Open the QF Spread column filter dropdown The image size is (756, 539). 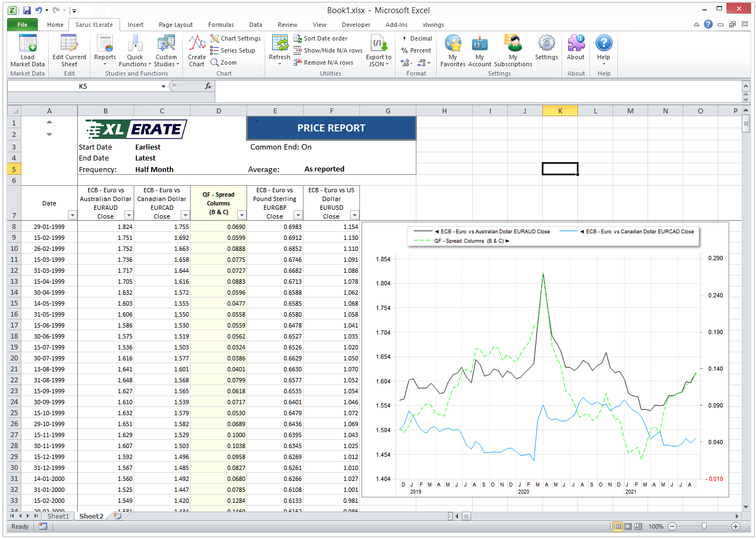pyautogui.click(x=242, y=215)
